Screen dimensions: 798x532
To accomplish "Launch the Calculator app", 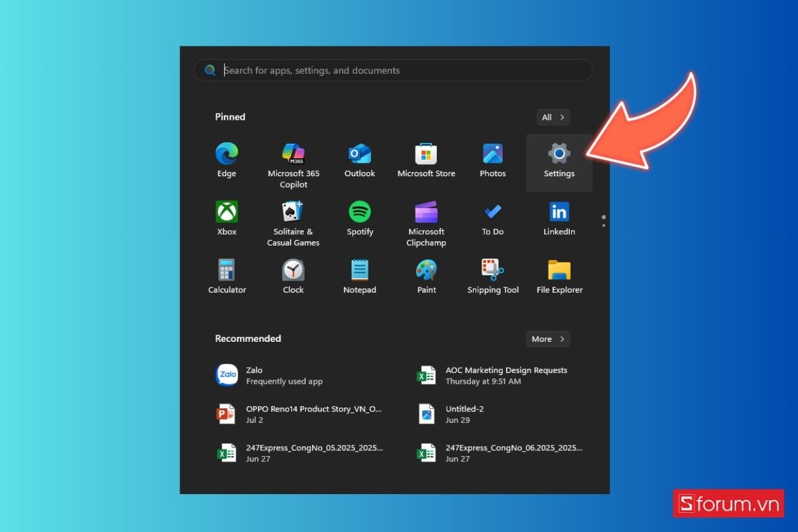I will click(x=227, y=277).
